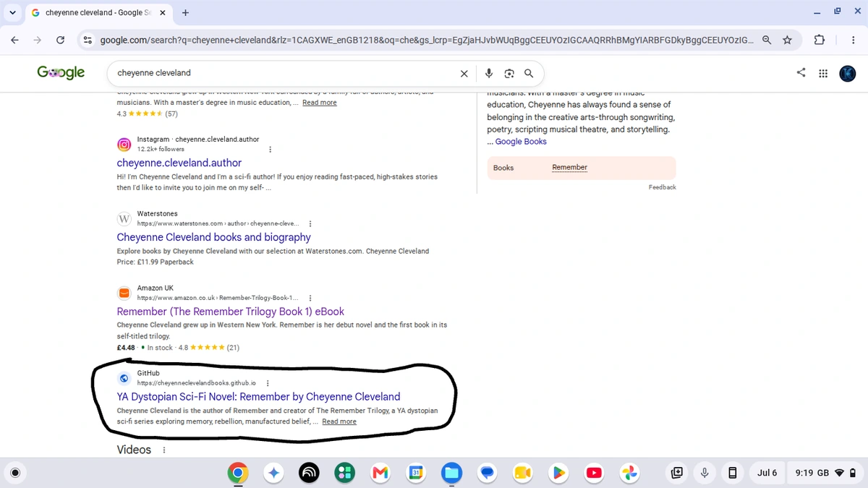Open Google Meet from the shelf
868x488 pixels.
point(522,473)
